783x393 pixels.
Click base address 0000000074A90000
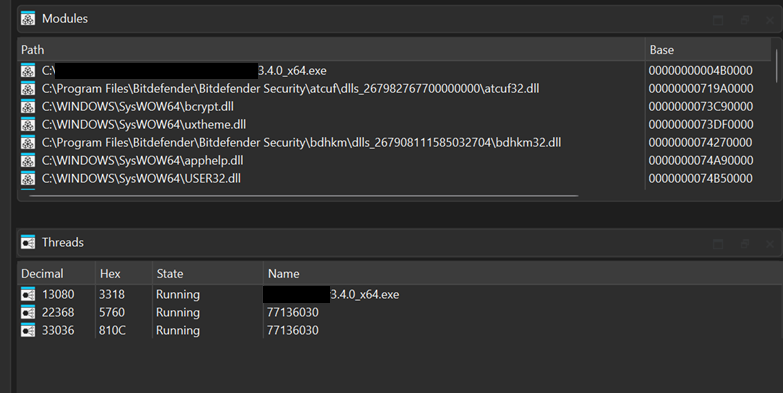700,160
